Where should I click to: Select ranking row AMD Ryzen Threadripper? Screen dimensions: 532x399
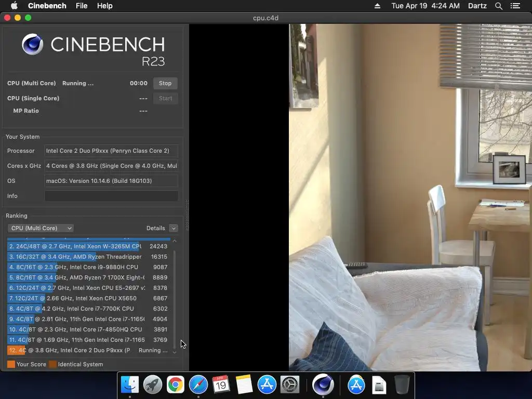(x=88, y=257)
